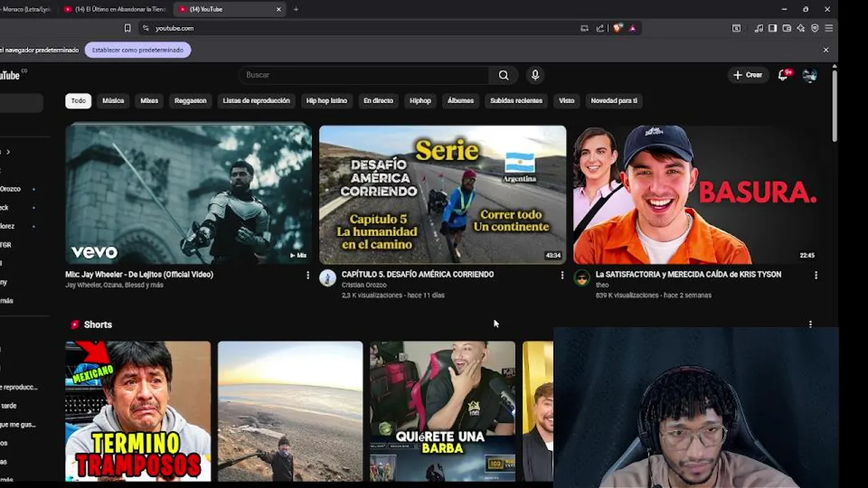Image resolution: width=868 pixels, height=488 pixels.
Task: Open Brave Rewards triangle icon
Action: click(632, 28)
